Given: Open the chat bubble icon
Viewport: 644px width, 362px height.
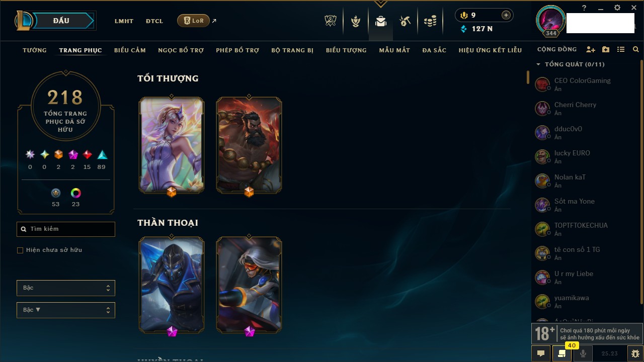Looking at the screenshot, I should click(x=541, y=353).
